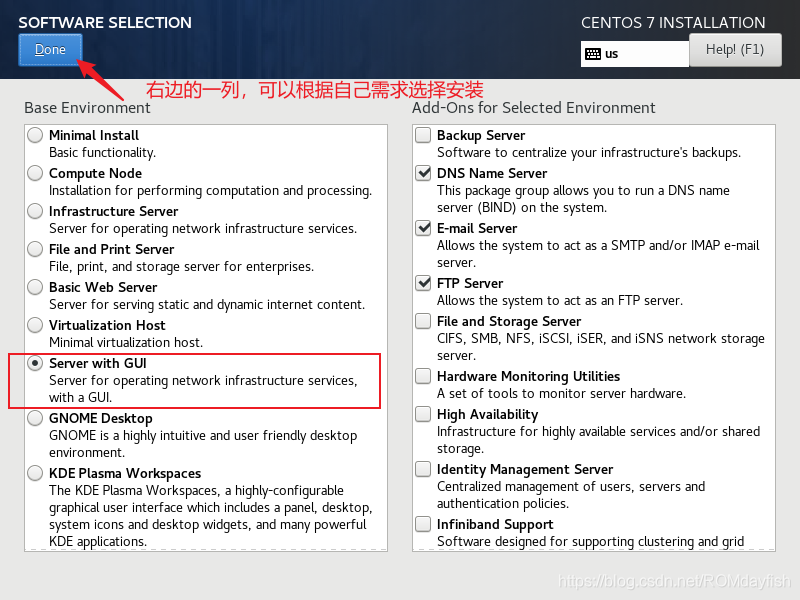Click 'Software to centralize your infrastructure's backups.'
This screenshot has height=600, width=800.
(x=589, y=153)
